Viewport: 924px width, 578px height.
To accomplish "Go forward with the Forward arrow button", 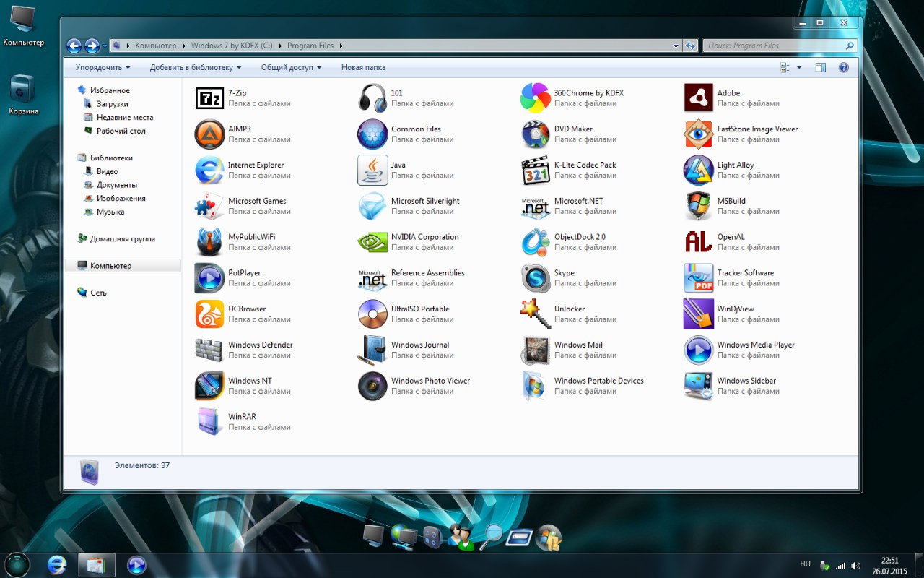I will coord(92,46).
